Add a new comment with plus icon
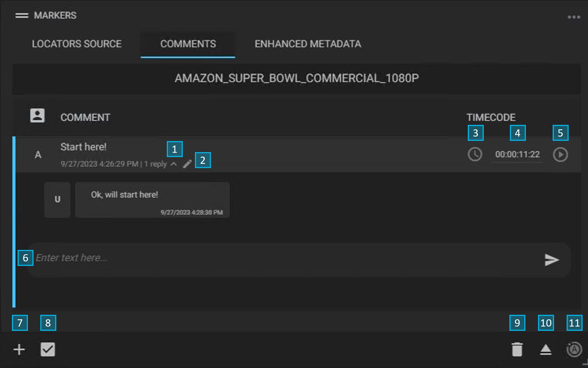The width and height of the screenshot is (588, 368). click(19, 350)
